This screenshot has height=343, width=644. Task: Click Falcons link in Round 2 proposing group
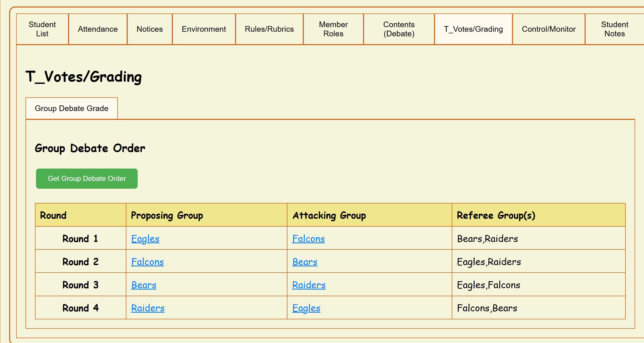click(x=147, y=262)
